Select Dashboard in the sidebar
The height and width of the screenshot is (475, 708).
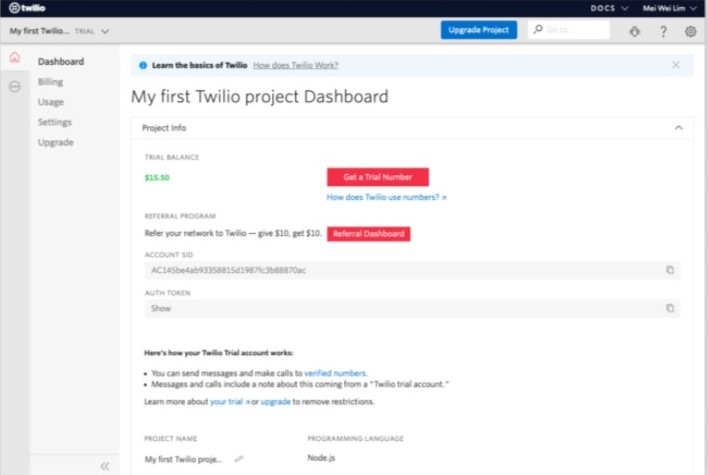coord(61,61)
